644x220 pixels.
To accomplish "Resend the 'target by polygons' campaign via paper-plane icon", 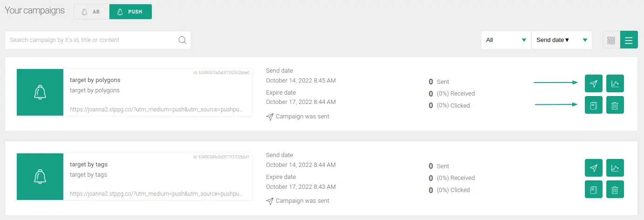I will (x=593, y=83).
